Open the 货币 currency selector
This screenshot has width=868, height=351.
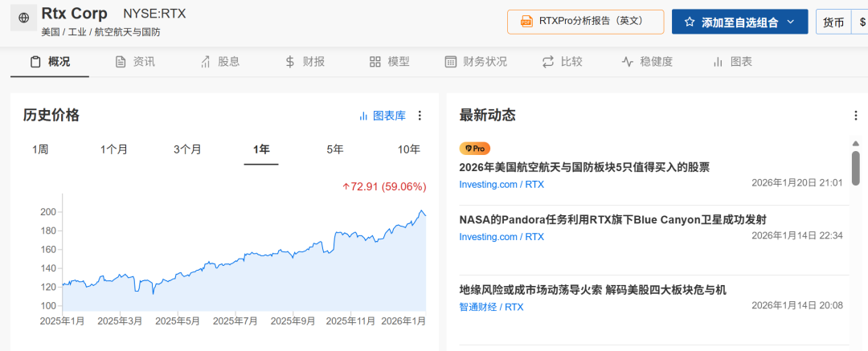pos(833,22)
